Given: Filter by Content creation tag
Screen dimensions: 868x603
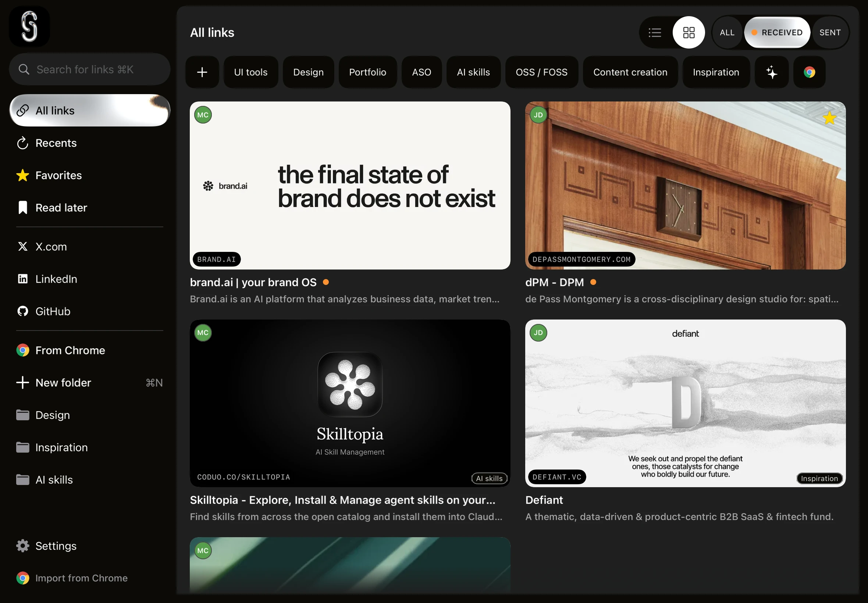Looking at the screenshot, I should tap(630, 72).
